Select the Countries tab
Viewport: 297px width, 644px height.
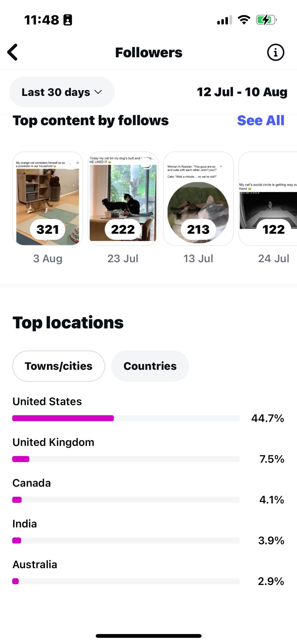(150, 366)
